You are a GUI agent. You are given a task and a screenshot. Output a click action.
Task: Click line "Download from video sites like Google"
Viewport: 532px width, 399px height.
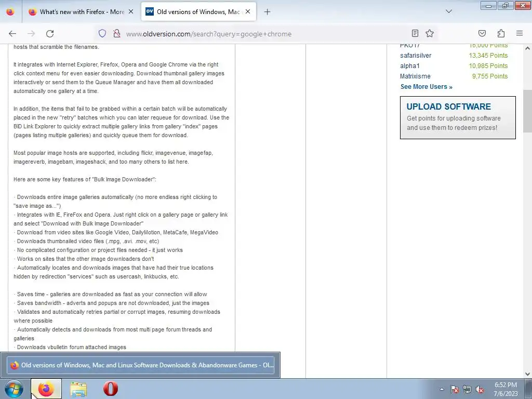coord(116,232)
